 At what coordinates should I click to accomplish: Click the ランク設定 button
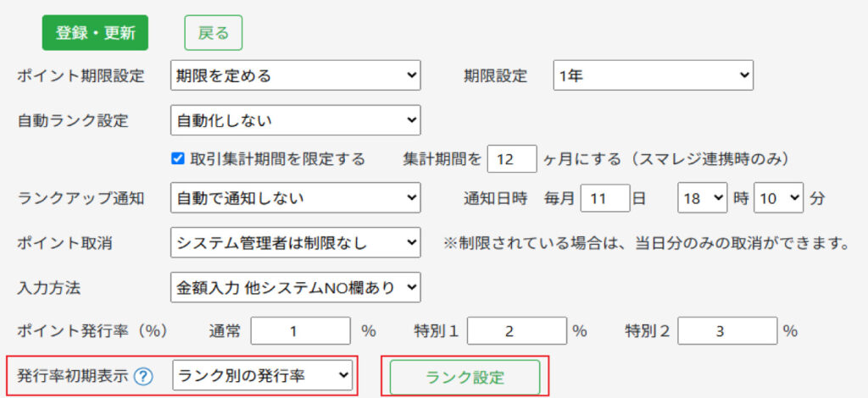(x=465, y=377)
